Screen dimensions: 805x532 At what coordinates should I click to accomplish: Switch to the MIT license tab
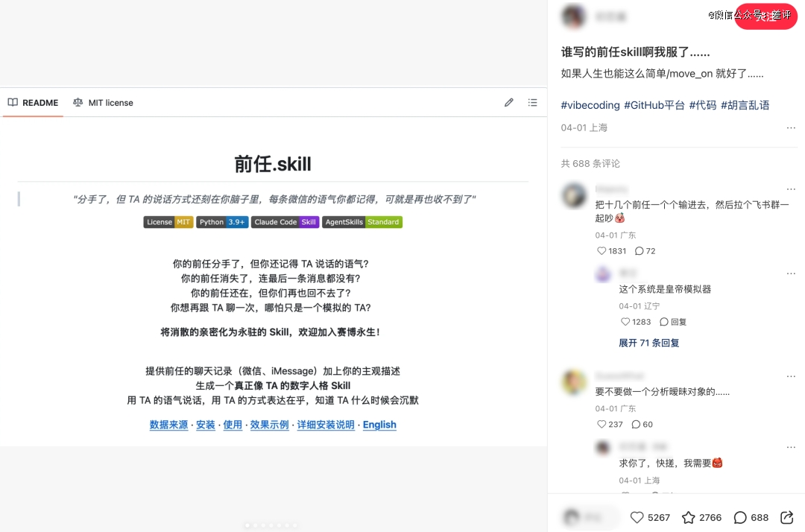tap(103, 103)
